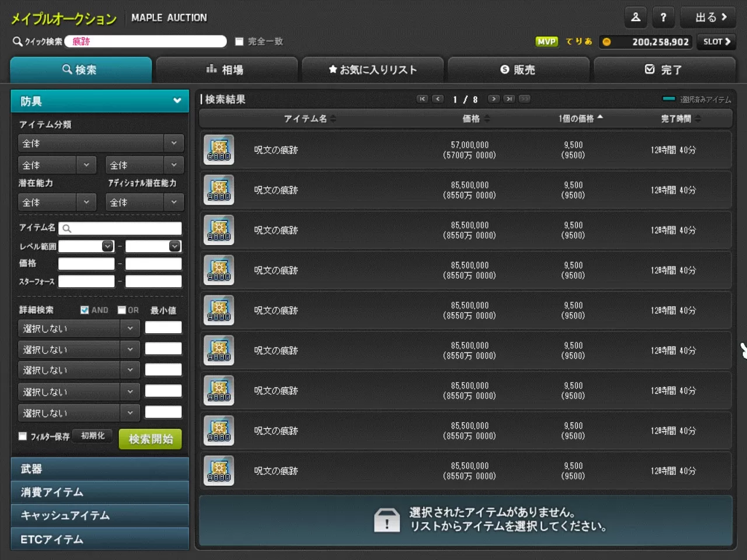Click the locked box notice icon
The image size is (747, 560).
(x=386, y=520)
